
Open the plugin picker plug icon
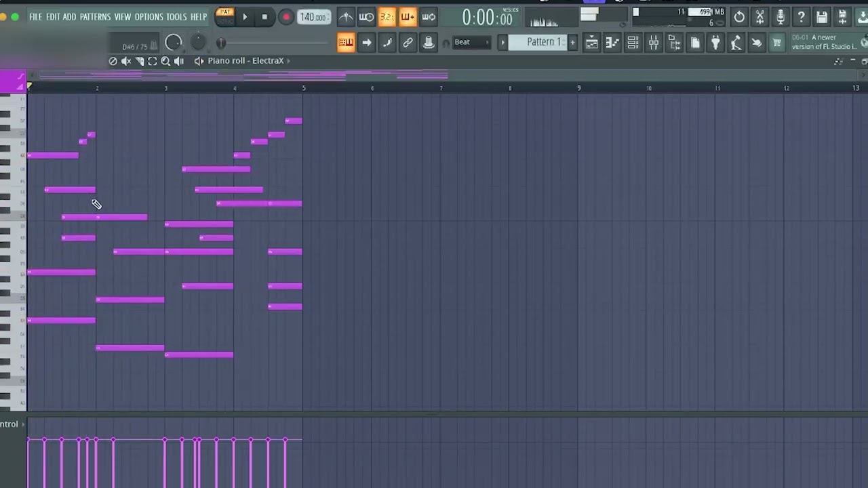click(715, 43)
